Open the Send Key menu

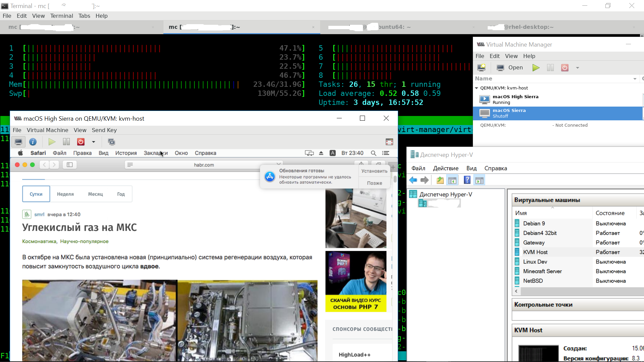point(104,130)
